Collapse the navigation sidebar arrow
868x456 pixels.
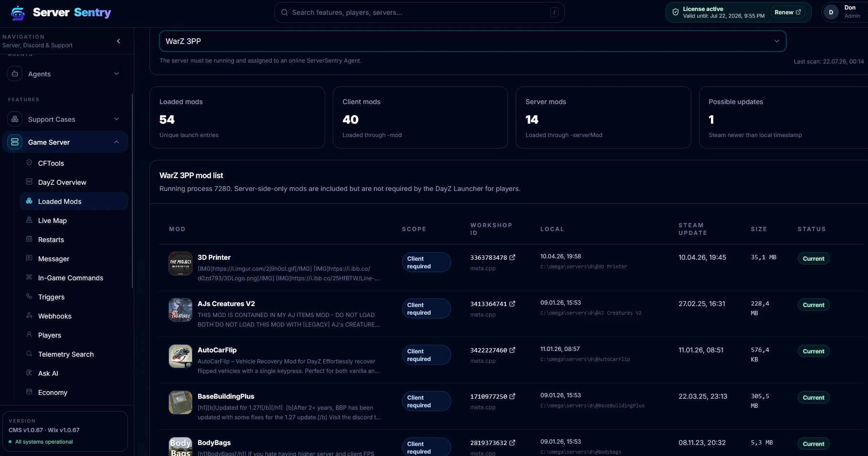click(118, 41)
